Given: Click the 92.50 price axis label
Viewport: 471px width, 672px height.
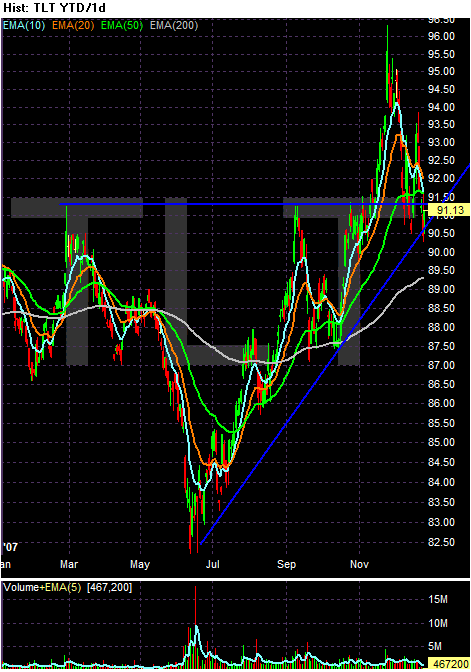Looking at the screenshot, I should tap(441, 160).
